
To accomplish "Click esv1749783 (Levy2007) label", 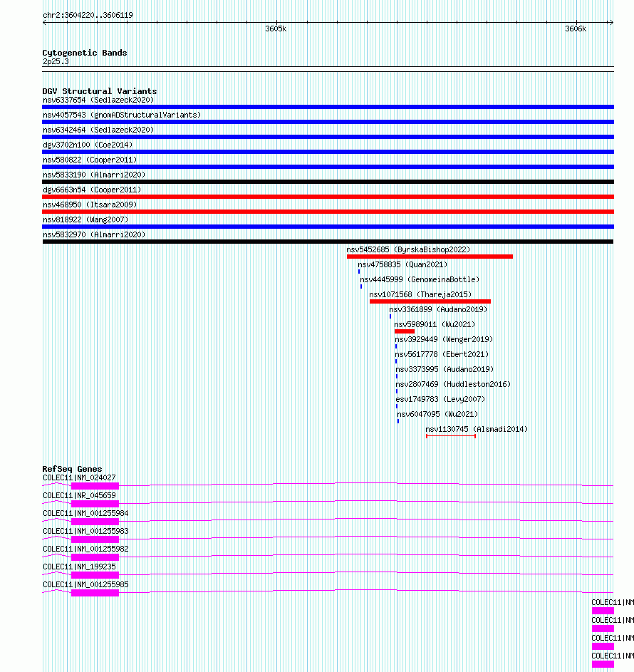I will [440, 400].
